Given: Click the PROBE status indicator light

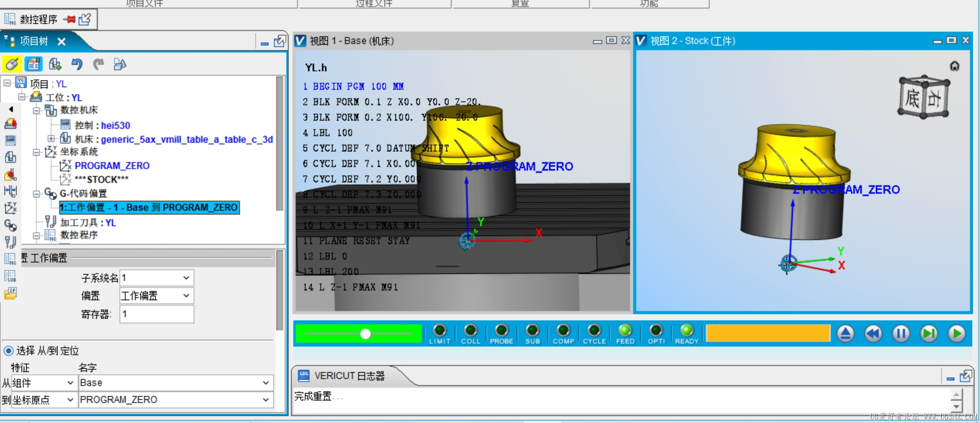Looking at the screenshot, I should [x=502, y=330].
